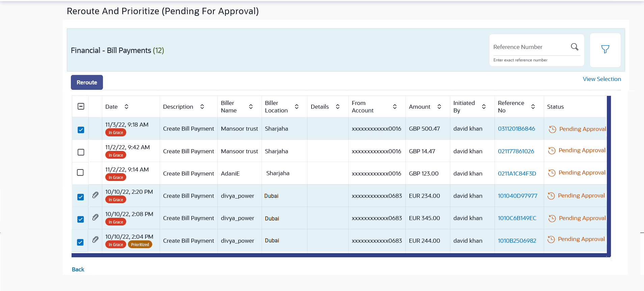Open attachment for the EUR 234.00 payment
644x291 pixels.
96,195
